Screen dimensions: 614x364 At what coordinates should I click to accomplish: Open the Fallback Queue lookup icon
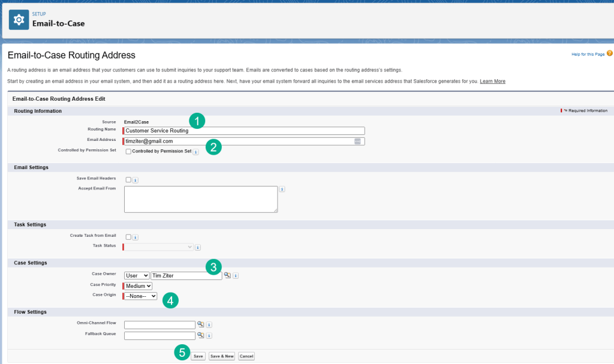click(201, 336)
